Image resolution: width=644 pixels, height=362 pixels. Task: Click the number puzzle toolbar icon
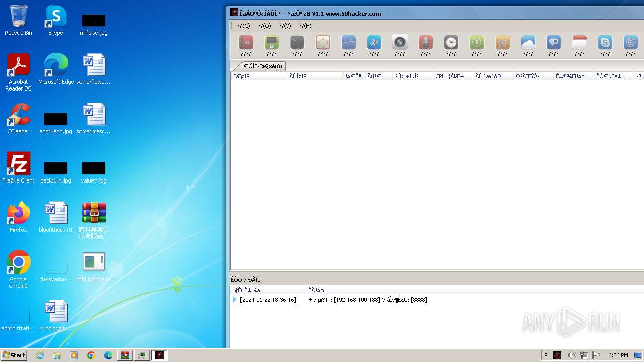pos(323,43)
